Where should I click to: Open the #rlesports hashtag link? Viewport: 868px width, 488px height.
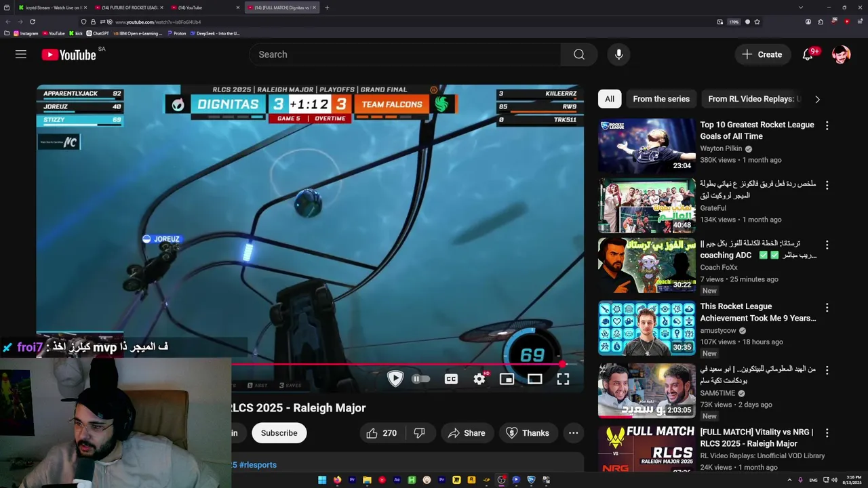(x=258, y=465)
